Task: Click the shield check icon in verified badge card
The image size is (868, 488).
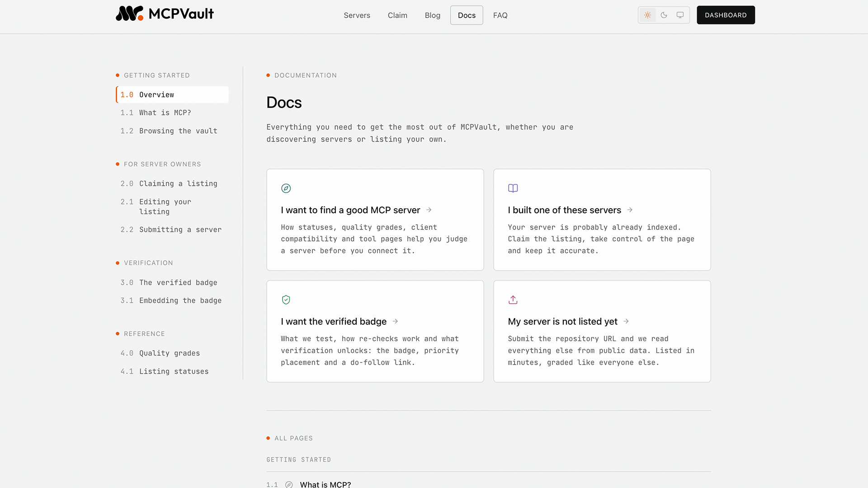Action: [286, 300]
